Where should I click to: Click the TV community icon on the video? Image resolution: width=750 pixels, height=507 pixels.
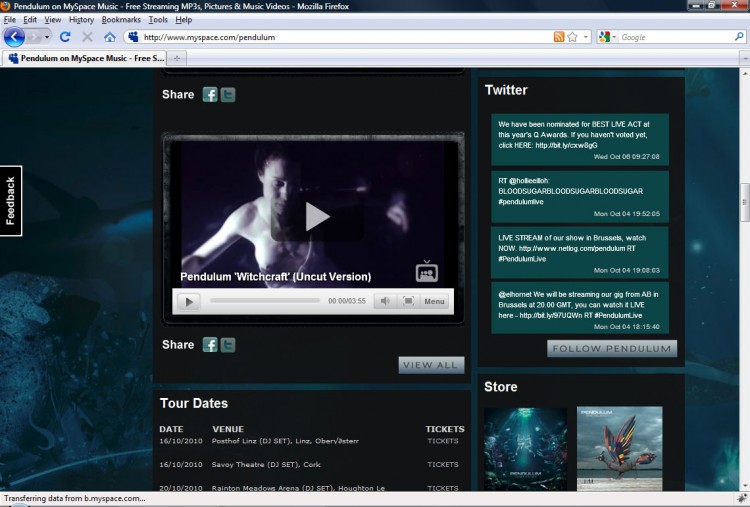(x=427, y=271)
